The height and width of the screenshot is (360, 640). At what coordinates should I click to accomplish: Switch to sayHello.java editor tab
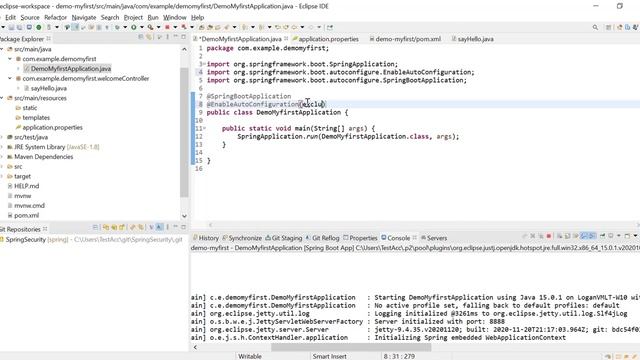[472, 39]
